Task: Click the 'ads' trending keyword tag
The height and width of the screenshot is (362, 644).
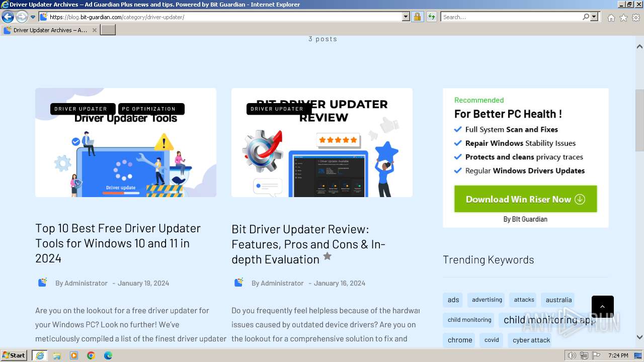Action: click(x=453, y=300)
